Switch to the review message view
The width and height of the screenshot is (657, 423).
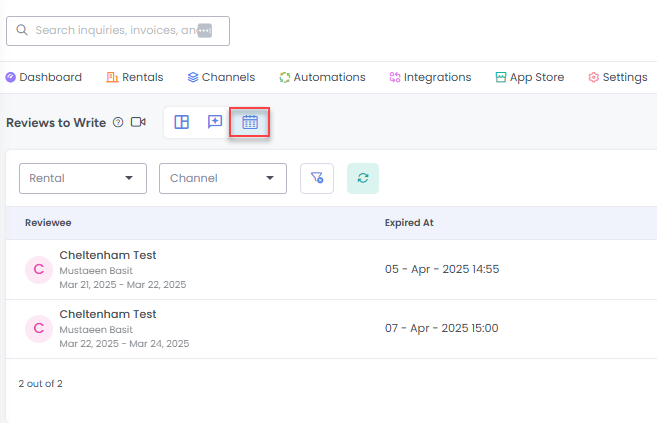pyautogui.click(x=215, y=122)
